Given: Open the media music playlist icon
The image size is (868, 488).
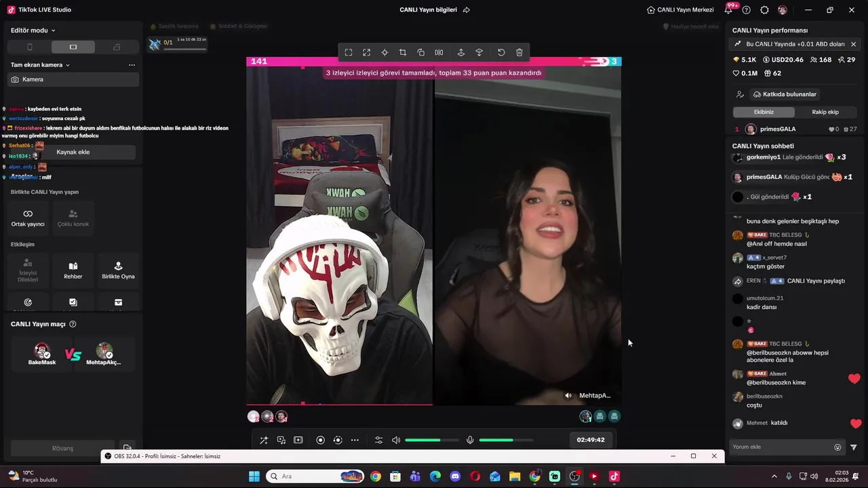Looking at the screenshot, I should tap(281, 440).
